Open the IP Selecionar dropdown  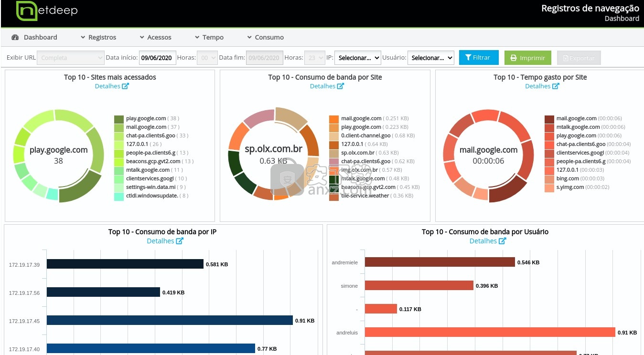(x=358, y=58)
